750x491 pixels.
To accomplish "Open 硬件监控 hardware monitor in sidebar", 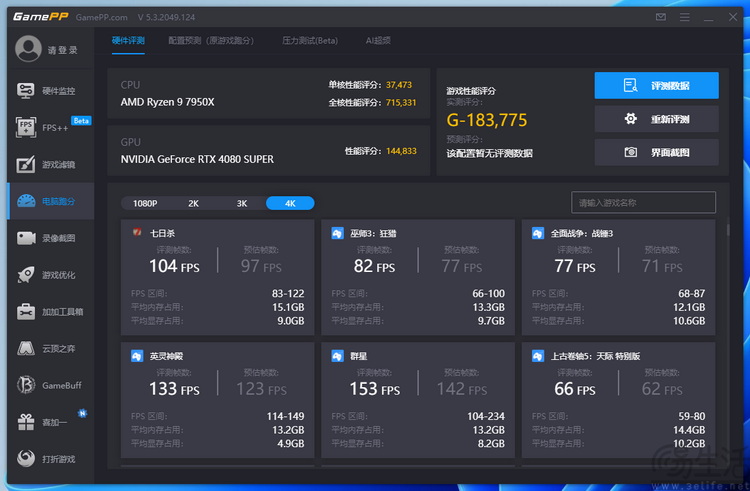I will click(50, 91).
